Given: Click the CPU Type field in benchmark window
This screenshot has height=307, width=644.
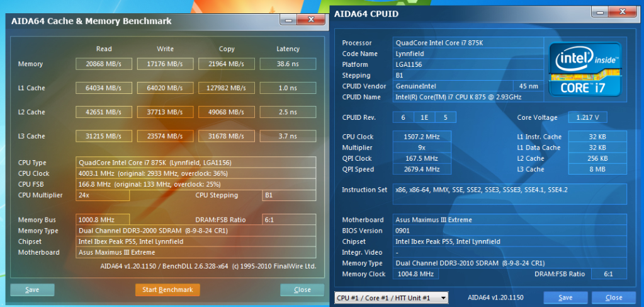Looking at the screenshot, I should coord(195,163).
